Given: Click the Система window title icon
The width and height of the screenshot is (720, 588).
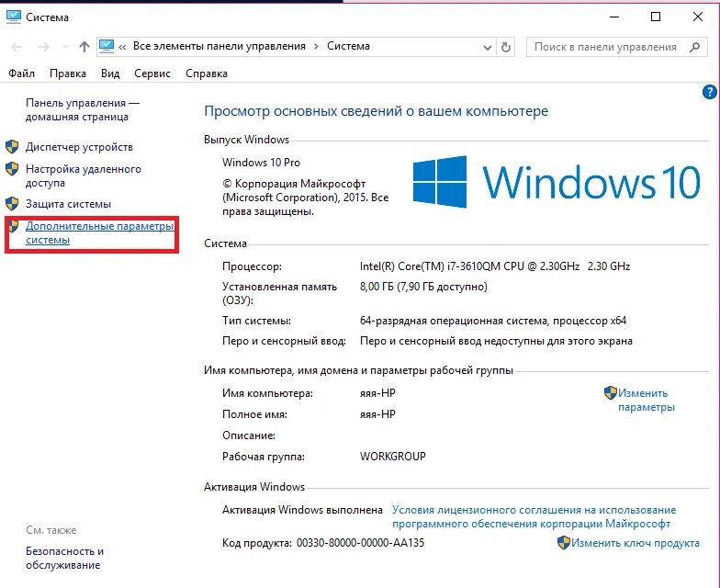Looking at the screenshot, I should 13,17.
